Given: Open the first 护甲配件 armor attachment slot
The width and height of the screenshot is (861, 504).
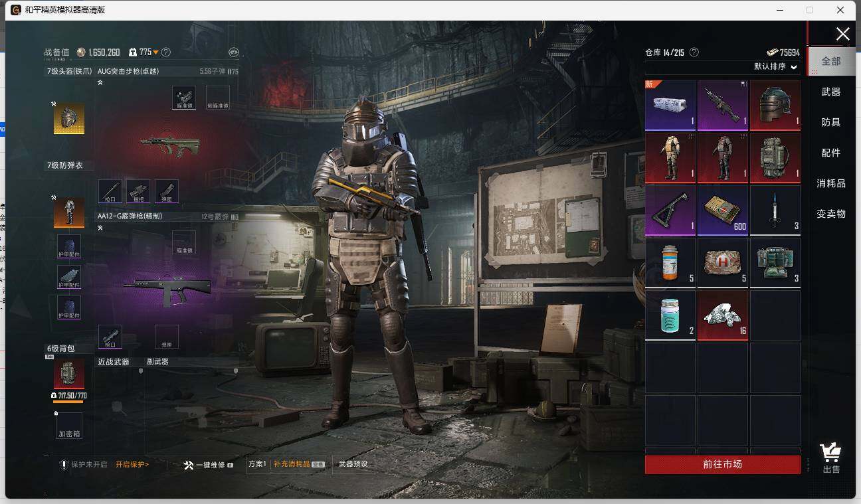Looking at the screenshot, I should coord(69,246).
